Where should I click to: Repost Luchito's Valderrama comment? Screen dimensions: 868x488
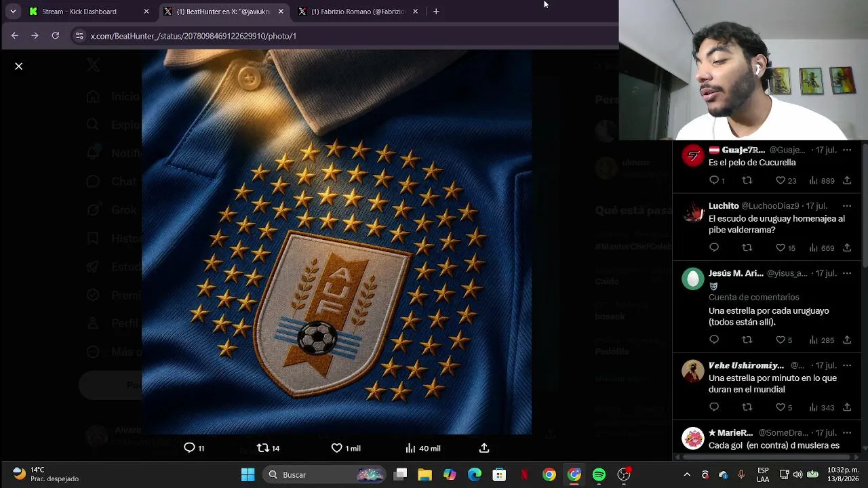click(x=747, y=248)
